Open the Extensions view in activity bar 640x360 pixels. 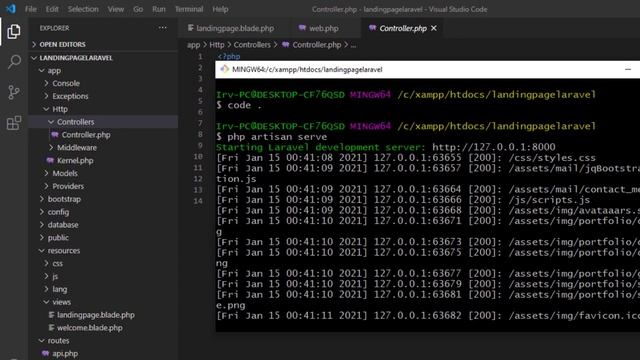pyautogui.click(x=14, y=122)
